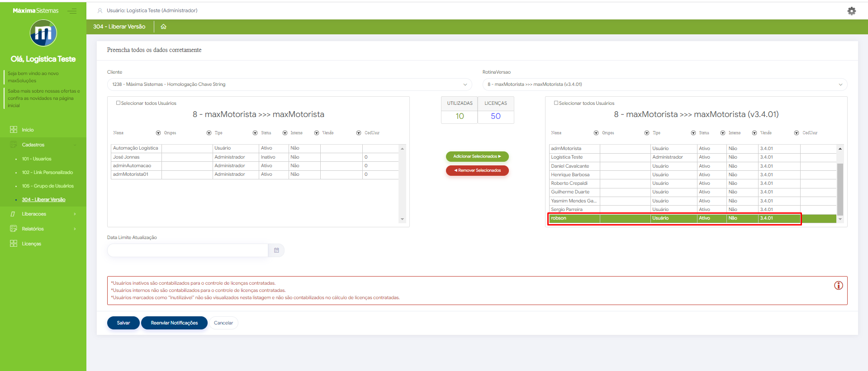
Task: Click Reenviar Notificações button
Action: (174, 323)
